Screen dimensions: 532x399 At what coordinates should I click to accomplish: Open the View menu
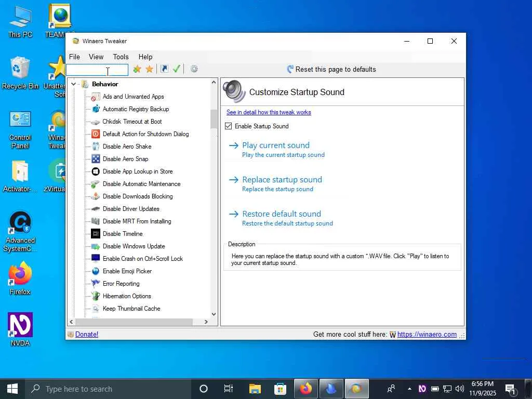pos(96,57)
